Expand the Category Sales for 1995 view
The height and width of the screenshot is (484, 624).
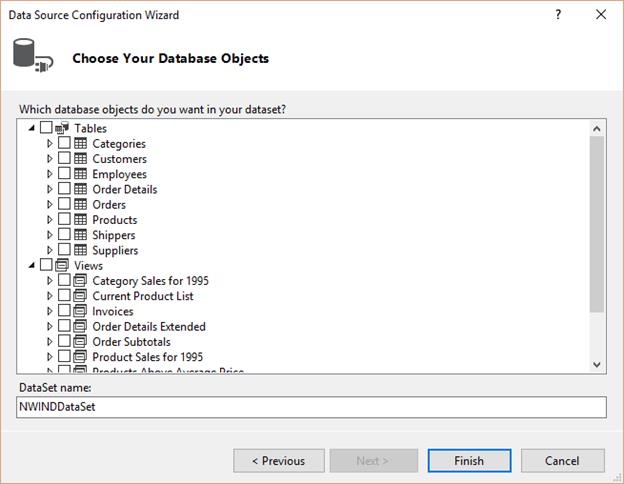tap(50, 281)
